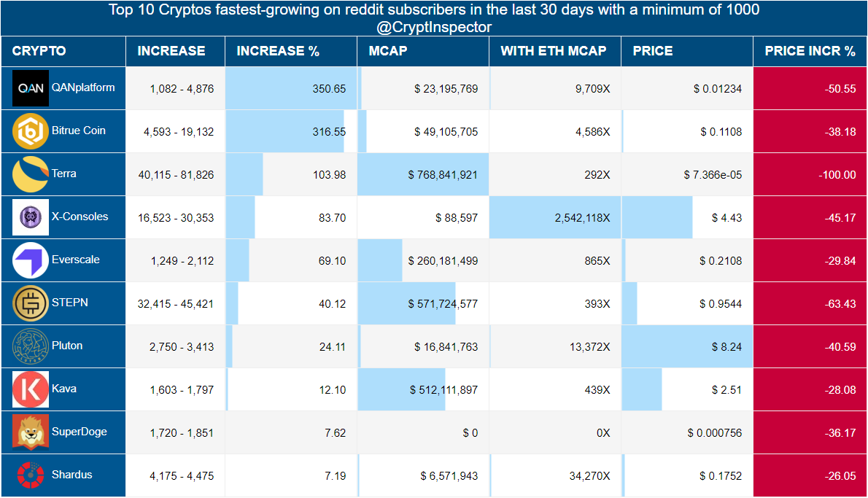
Task: Select the X-Consoles name label
Action: point(80,217)
